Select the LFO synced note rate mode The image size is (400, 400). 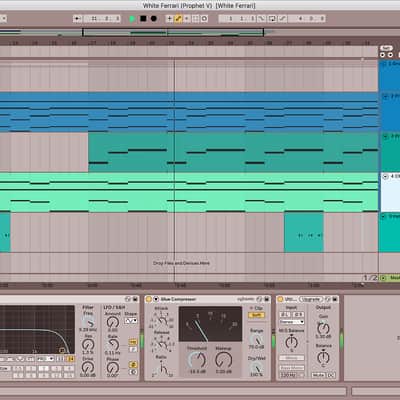[x=133, y=349]
